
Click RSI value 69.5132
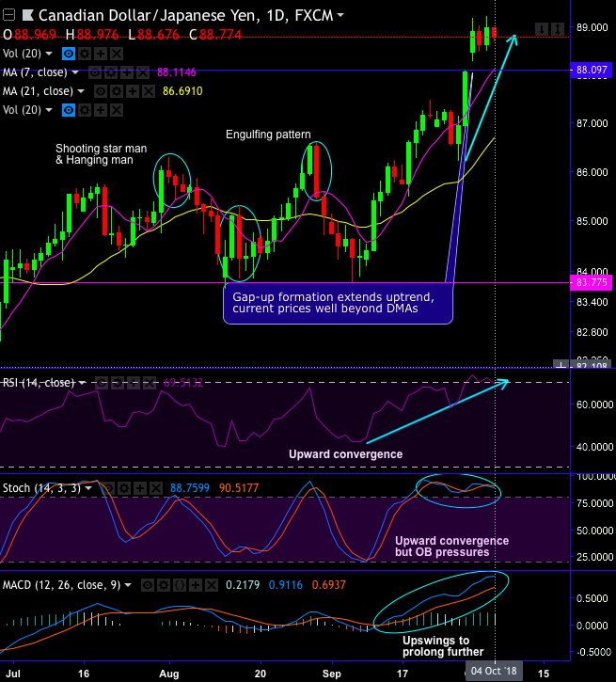pyautogui.click(x=183, y=383)
